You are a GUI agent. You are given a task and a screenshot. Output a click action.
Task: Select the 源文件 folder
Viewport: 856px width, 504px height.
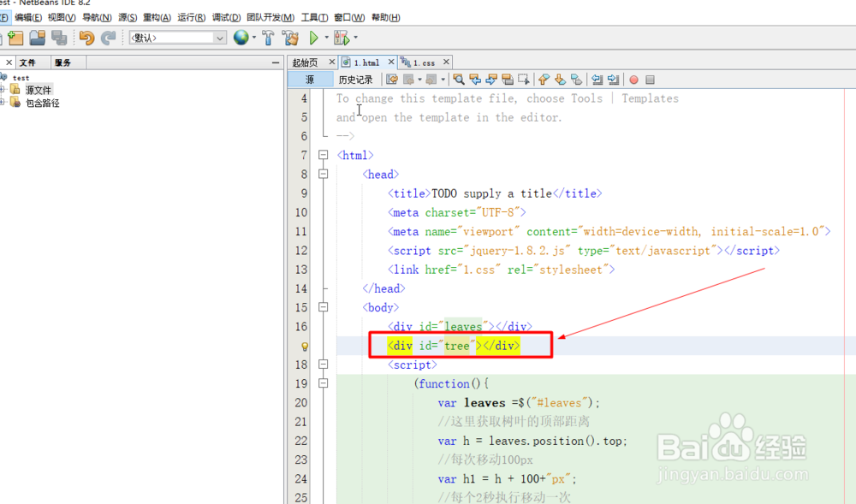point(38,90)
